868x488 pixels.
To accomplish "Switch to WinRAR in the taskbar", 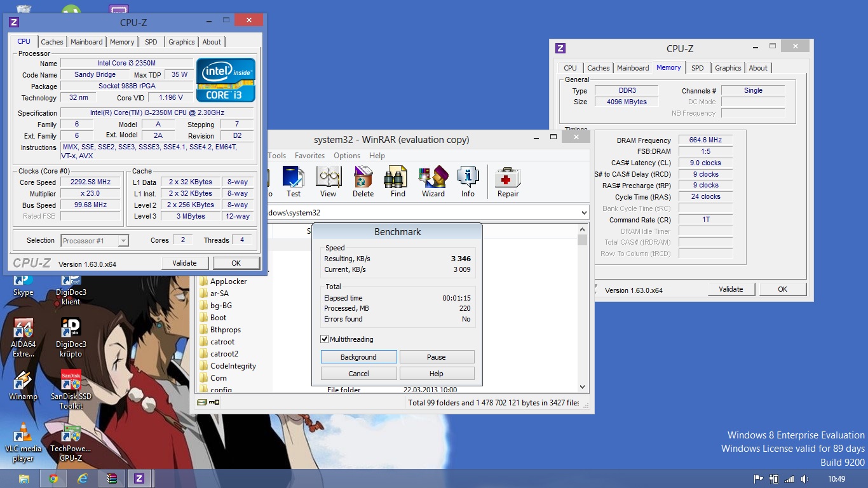I will pos(111,478).
